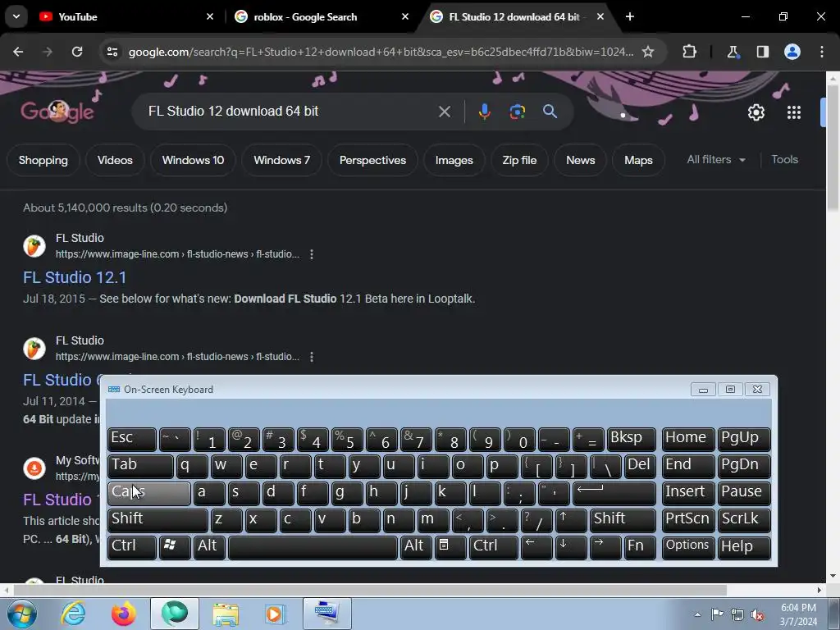Image resolution: width=840 pixels, height=630 pixels.
Task: Toggle left Alt key on On-Screen Keyboard
Action: click(209, 547)
